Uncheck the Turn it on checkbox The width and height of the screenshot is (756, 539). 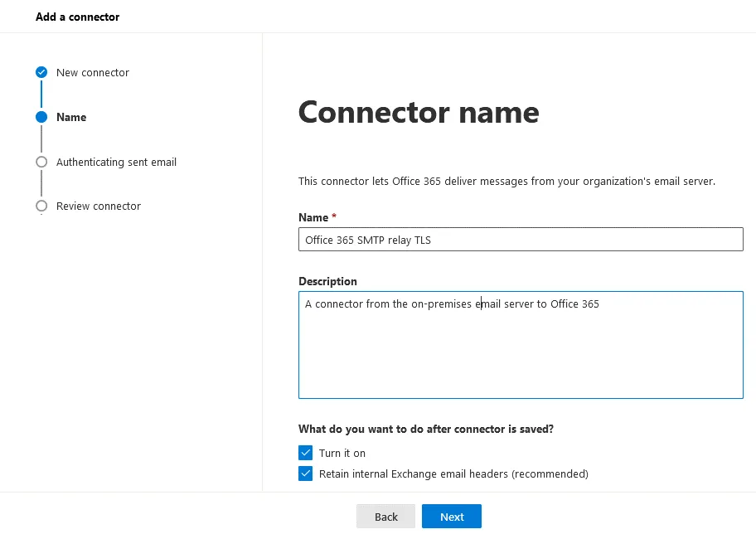point(306,453)
